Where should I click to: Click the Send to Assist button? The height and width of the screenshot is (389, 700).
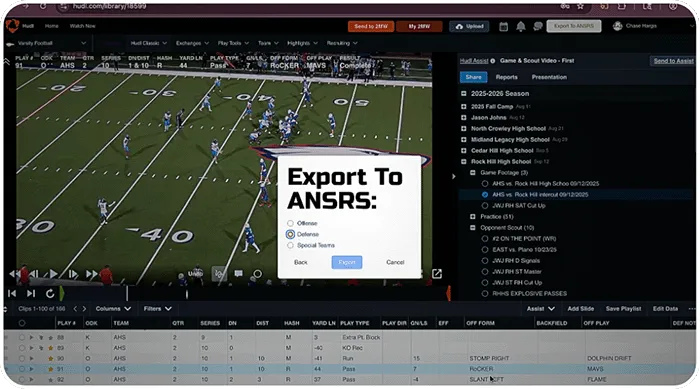point(673,61)
